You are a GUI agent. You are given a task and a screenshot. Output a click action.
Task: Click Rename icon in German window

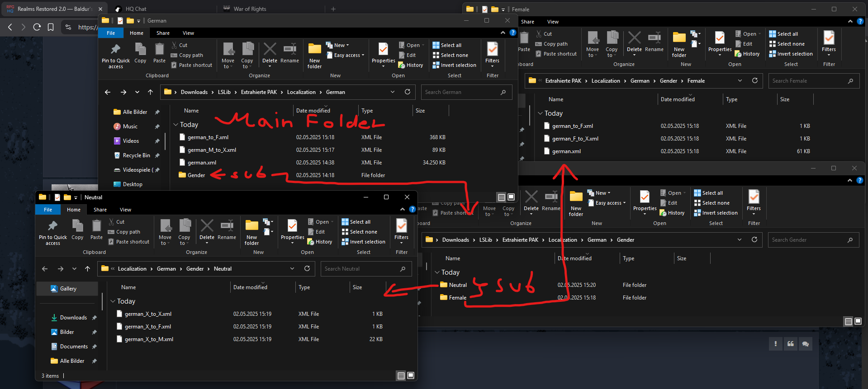289,52
